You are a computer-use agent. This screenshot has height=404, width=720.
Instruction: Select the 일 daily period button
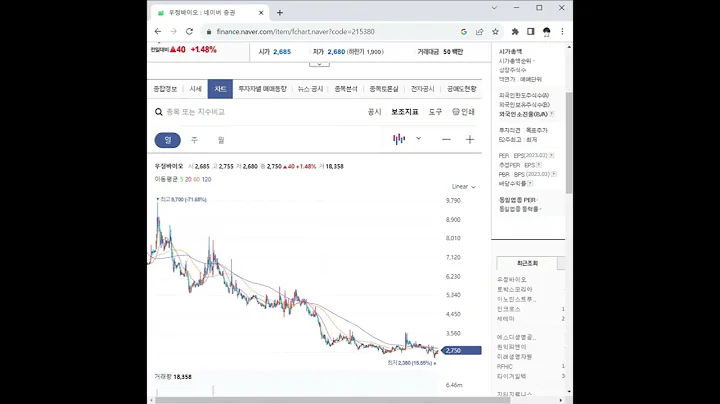point(168,140)
